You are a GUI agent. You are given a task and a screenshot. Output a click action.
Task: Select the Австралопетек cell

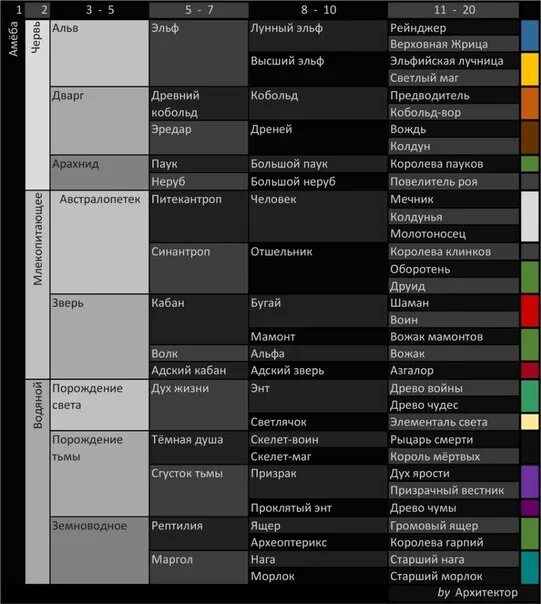point(99,242)
